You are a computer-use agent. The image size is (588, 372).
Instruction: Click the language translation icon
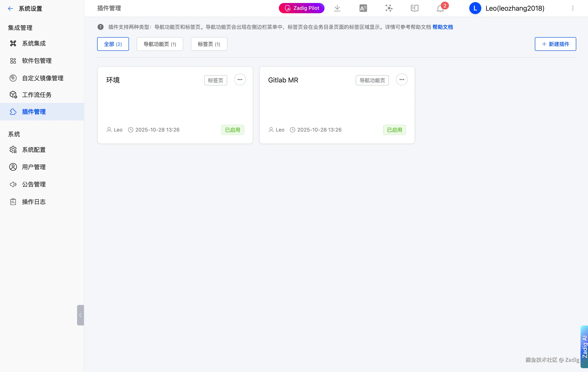[363, 8]
